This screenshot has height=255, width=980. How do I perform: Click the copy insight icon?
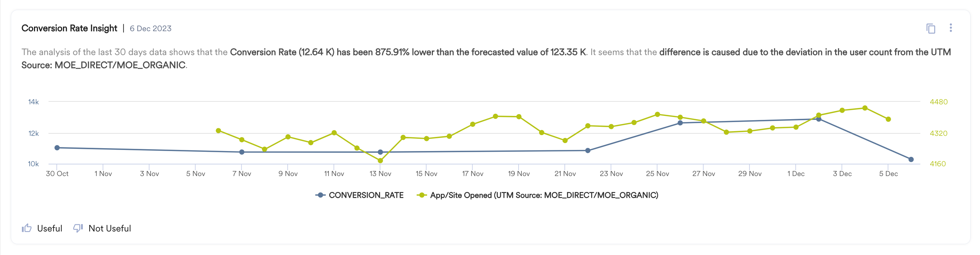point(930,29)
